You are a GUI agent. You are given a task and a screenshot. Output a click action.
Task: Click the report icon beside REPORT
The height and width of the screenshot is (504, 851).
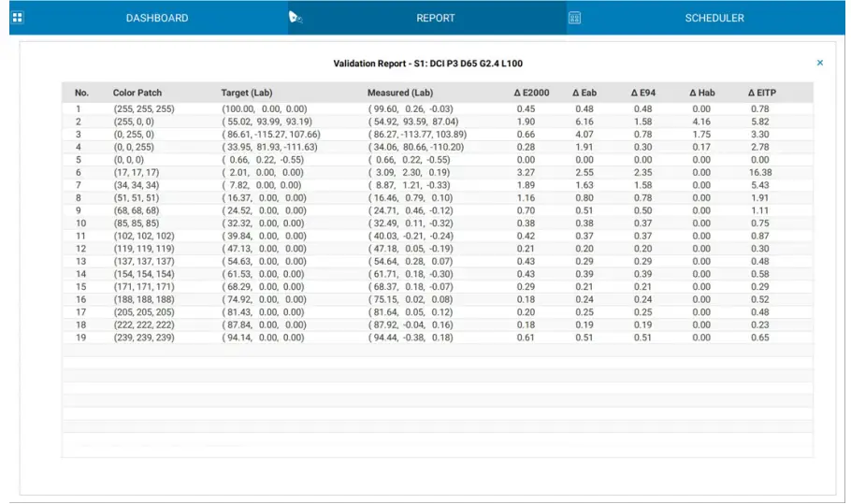click(x=296, y=18)
